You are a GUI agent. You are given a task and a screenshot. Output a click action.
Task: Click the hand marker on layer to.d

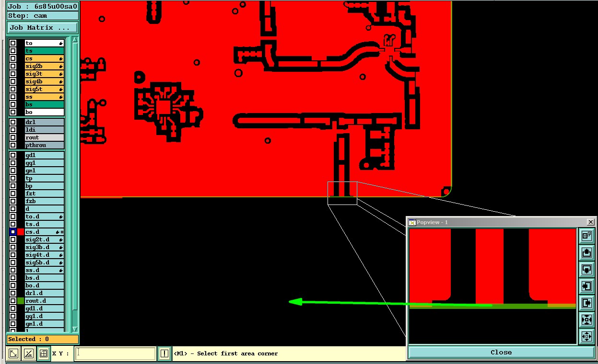click(61, 217)
